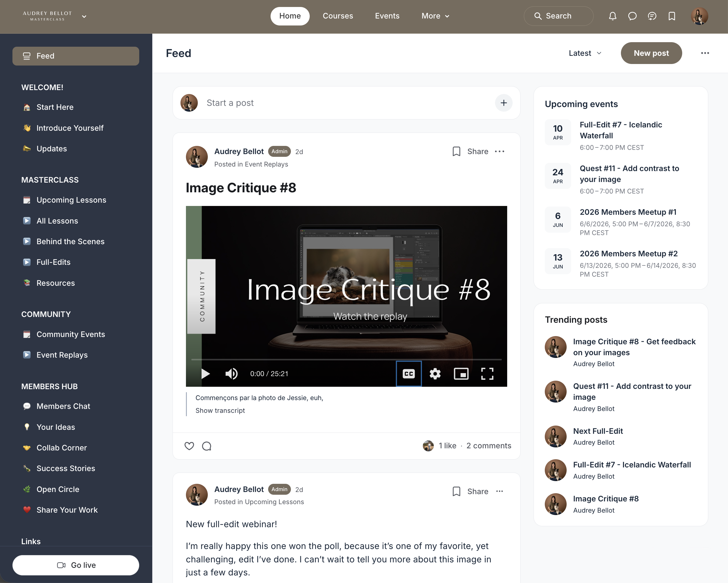This screenshot has height=583, width=728.
Task: Open video settings gear icon
Action: pyautogui.click(x=435, y=374)
